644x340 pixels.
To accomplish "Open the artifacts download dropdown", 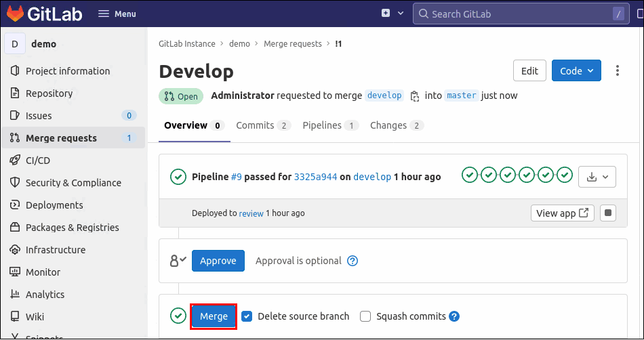I will click(x=597, y=177).
